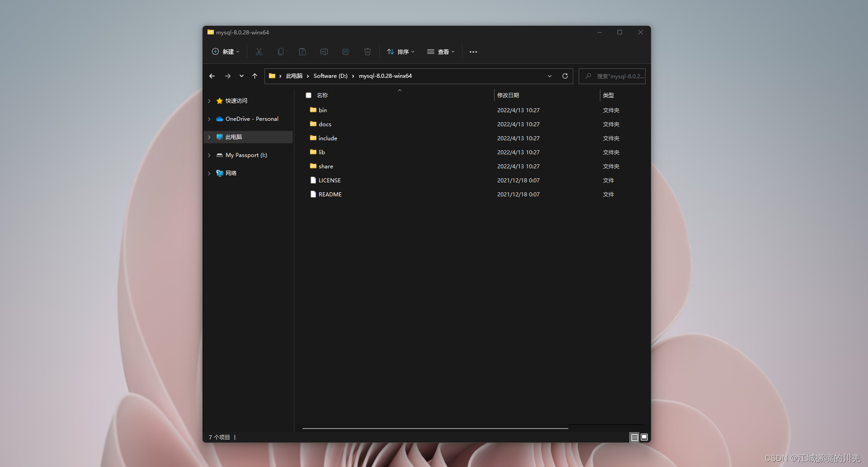Open the three-dot more options menu
The width and height of the screenshot is (868, 467).
473,52
